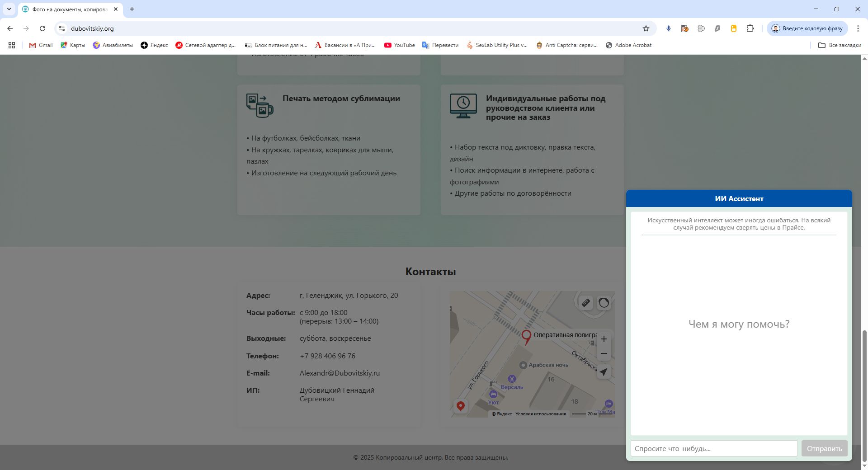Toggle the round map layer button beside the ruler
This screenshot has width=868, height=470.
(604, 303)
